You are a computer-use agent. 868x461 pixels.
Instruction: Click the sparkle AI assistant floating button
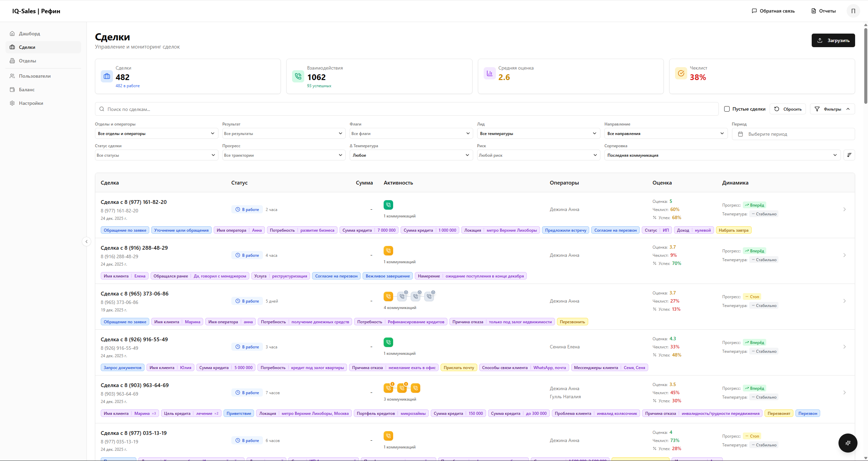(x=848, y=443)
